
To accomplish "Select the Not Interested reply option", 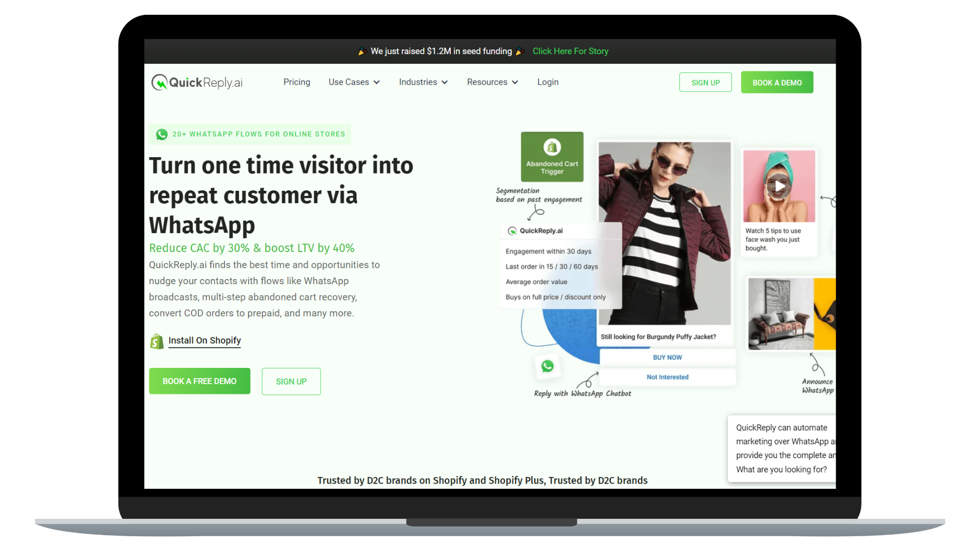I will click(x=667, y=377).
